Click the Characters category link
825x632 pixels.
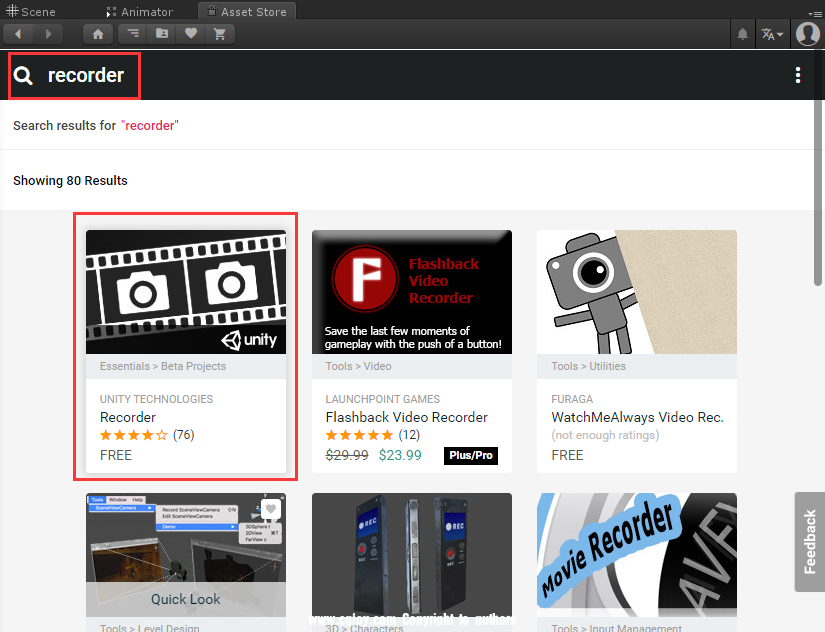[376, 628]
